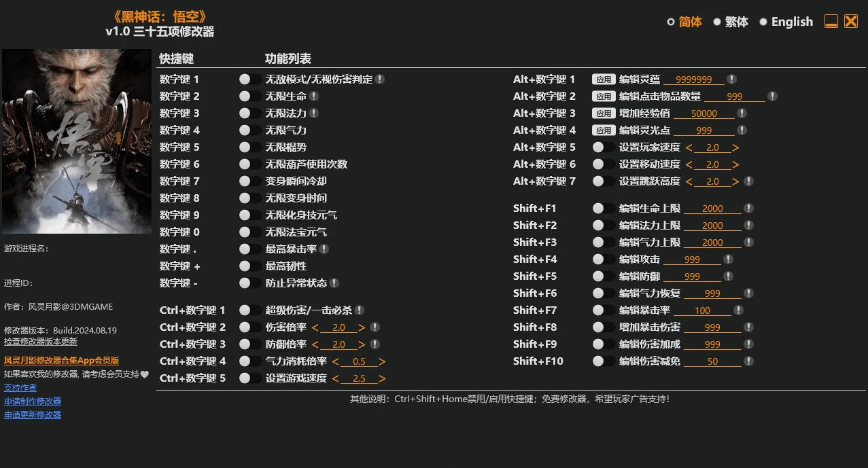Increase 伤害倍率 with right arrow
Image resolution: width=868 pixels, height=468 pixels.
pos(362,327)
